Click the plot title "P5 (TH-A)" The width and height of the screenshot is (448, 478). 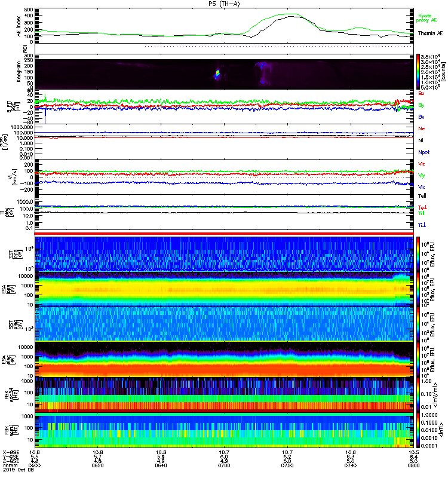click(x=224, y=4)
